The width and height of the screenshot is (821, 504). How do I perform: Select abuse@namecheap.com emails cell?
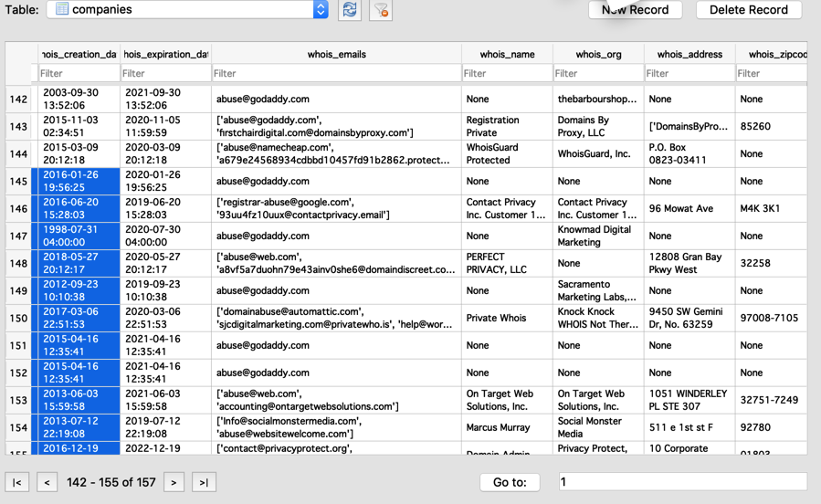(x=337, y=154)
